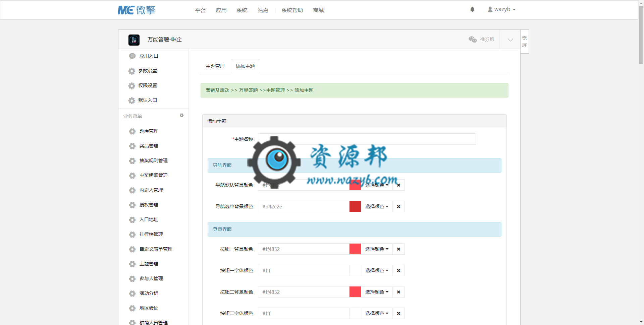The image size is (644, 325).
Task: Click the notification bell icon
Action: pyautogui.click(x=472, y=9)
